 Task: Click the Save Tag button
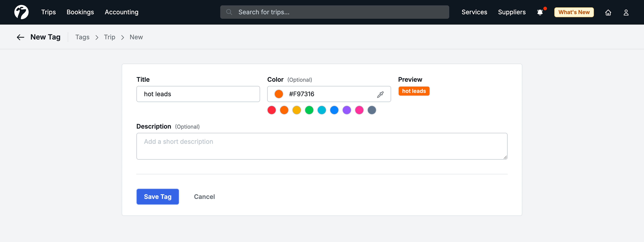point(158,197)
